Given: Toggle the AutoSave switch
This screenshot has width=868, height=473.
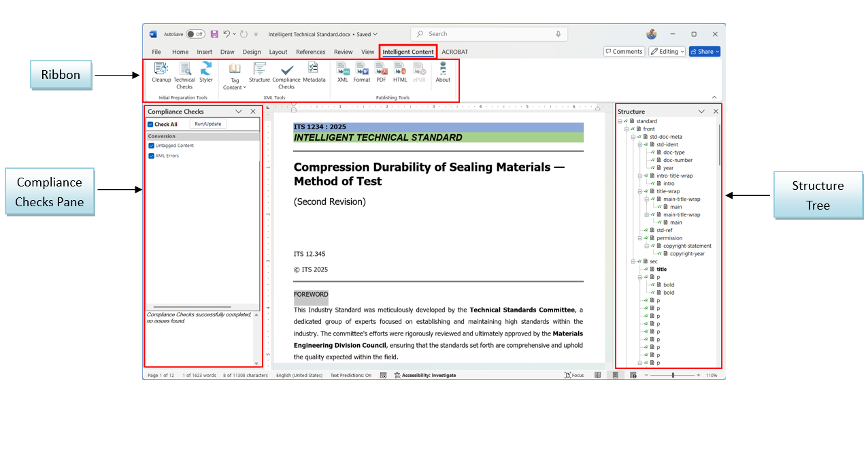Looking at the screenshot, I should point(195,34).
